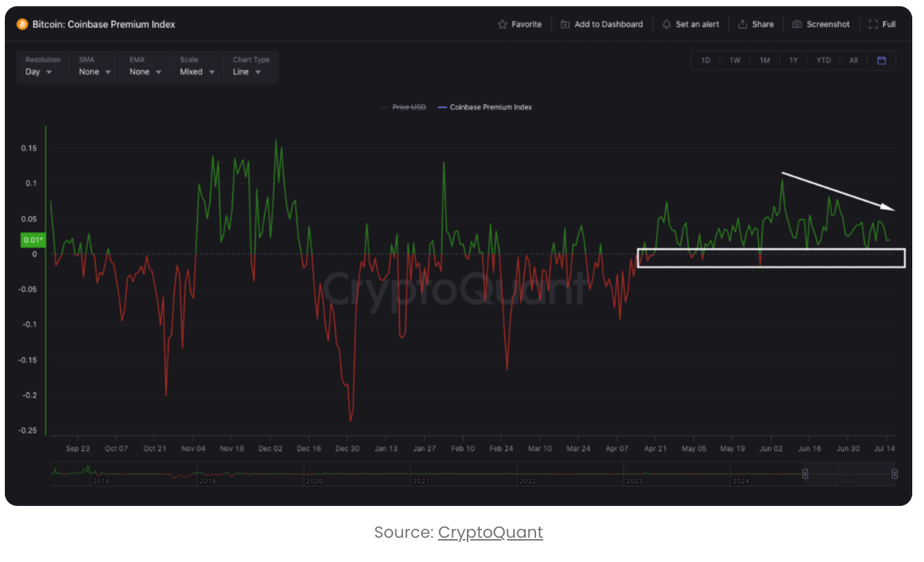924x562 pixels.
Task: Click the Jun 02 x-axis label
Action: coord(771,448)
